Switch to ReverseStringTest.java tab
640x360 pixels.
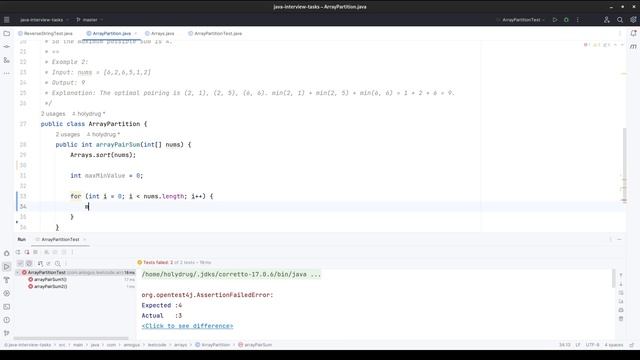45,33
